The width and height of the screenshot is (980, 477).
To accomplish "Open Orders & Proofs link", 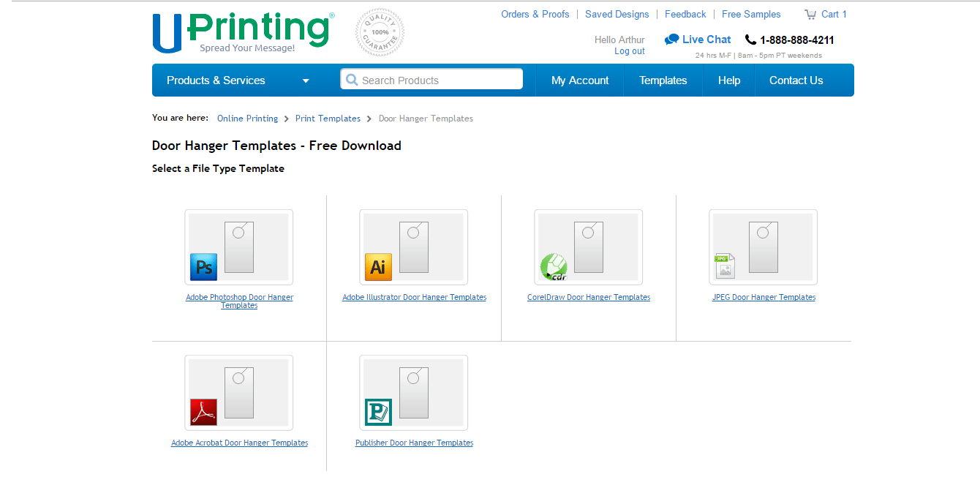I will point(535,14).
